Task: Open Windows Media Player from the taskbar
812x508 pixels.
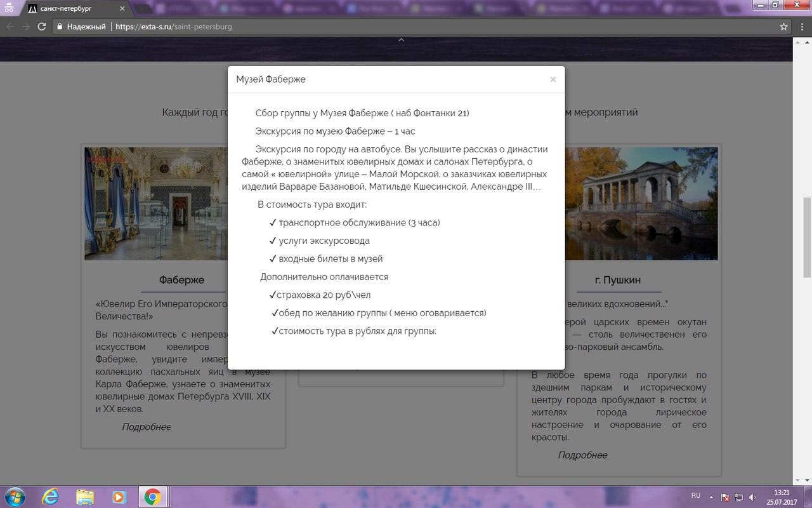Action: tap(119, 496)
